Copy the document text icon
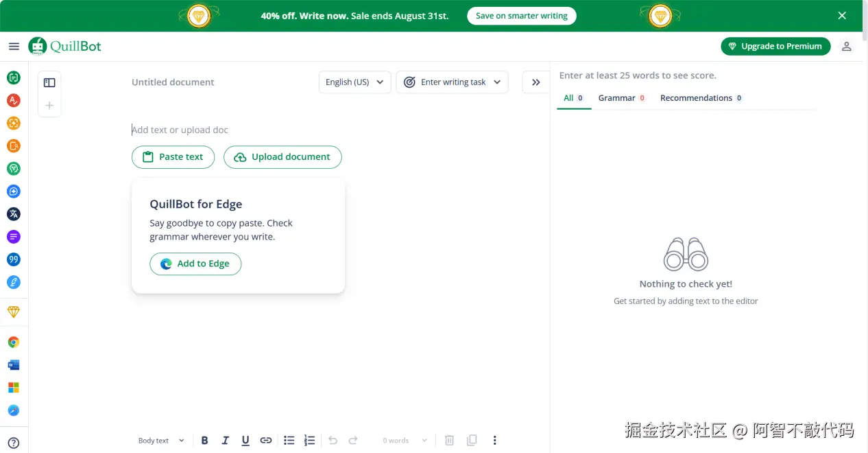Viewport: 868px width, 453px height. pos(472,441)
